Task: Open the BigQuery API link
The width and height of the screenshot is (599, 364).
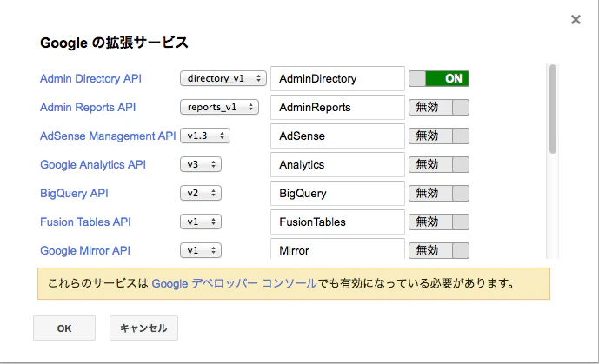Action: click(74, 194)
